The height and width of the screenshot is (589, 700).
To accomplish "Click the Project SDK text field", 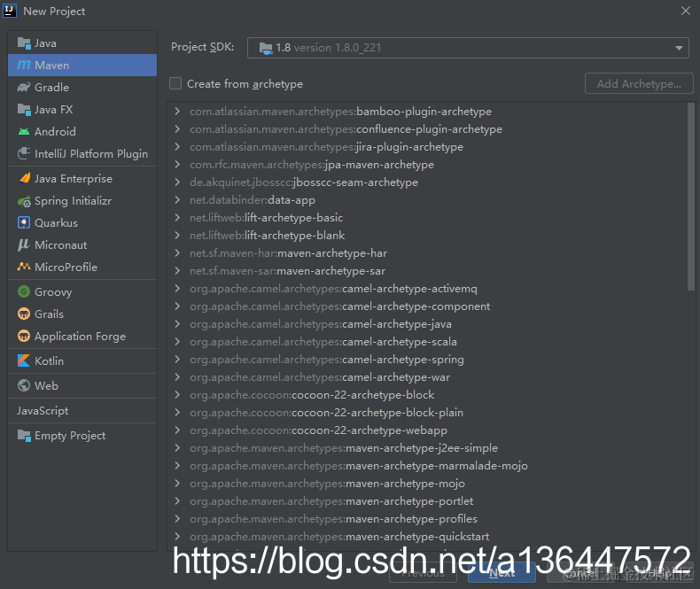I will click(468, 48).
